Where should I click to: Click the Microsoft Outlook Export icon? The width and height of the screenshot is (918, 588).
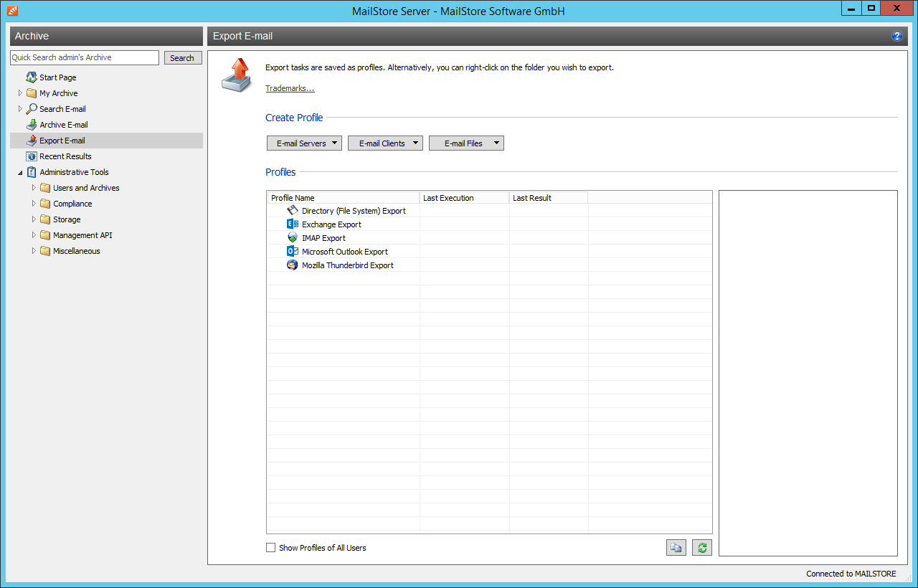tap(292, 251)
